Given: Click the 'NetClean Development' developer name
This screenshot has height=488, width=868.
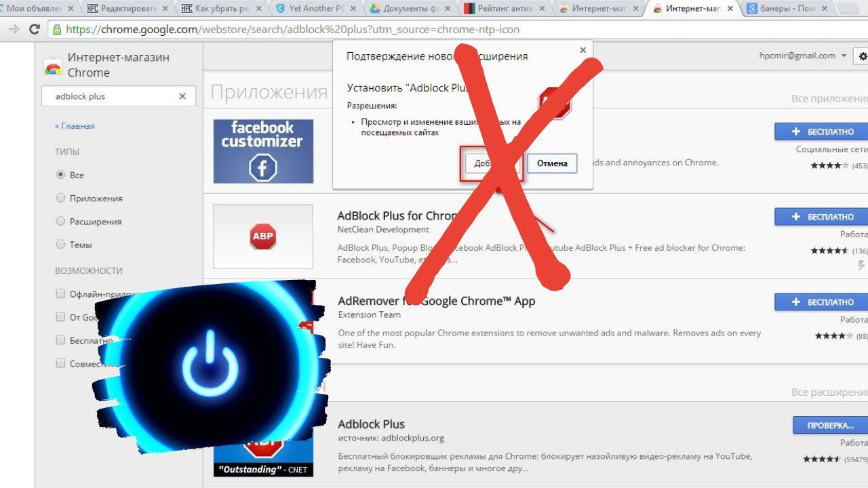Looking at the screenshot, I should [x=383, y=229].
